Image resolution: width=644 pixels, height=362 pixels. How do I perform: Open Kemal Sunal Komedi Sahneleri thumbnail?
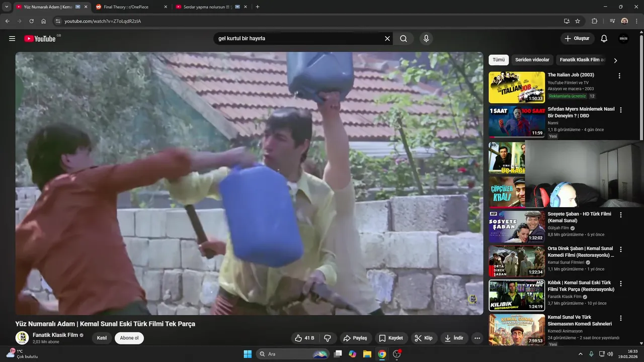(x=517, y=330)
